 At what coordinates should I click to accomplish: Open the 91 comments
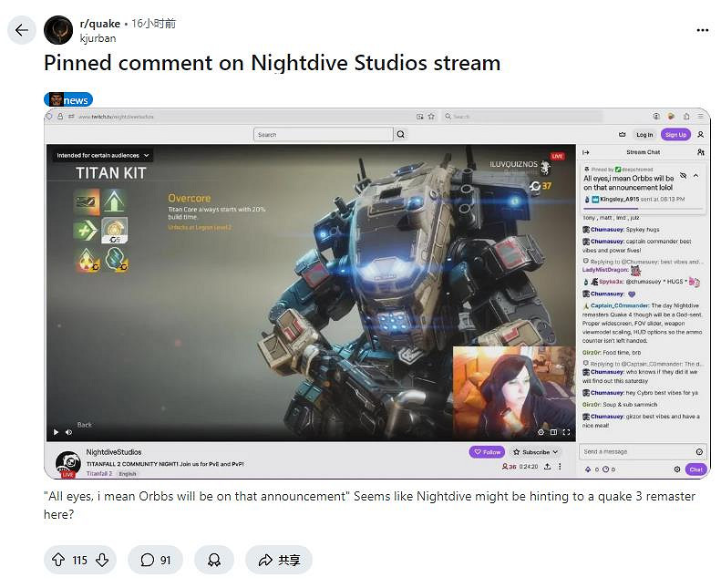point(155,560)
